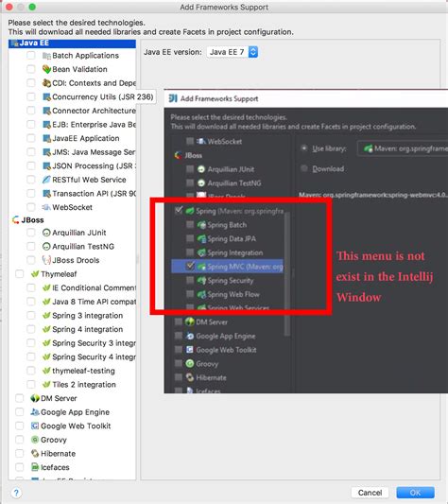Enable the Batch Applications checkbox

click(31, 55)
